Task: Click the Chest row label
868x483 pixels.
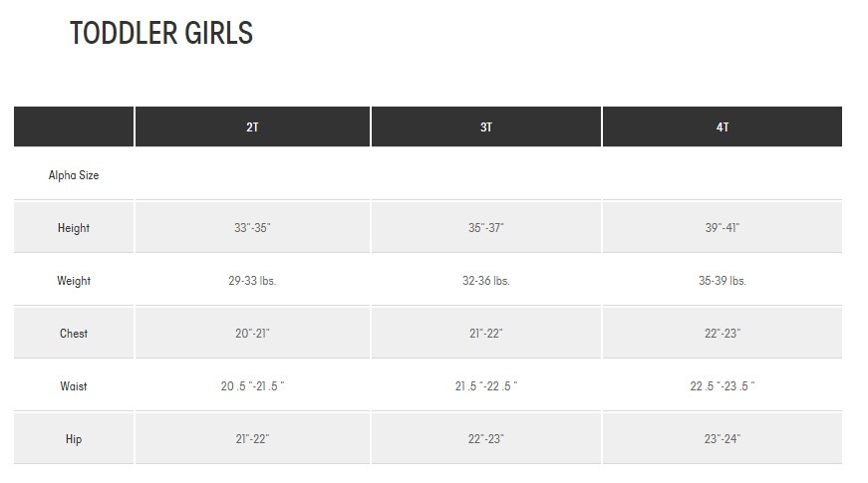Action: point(74,334)
